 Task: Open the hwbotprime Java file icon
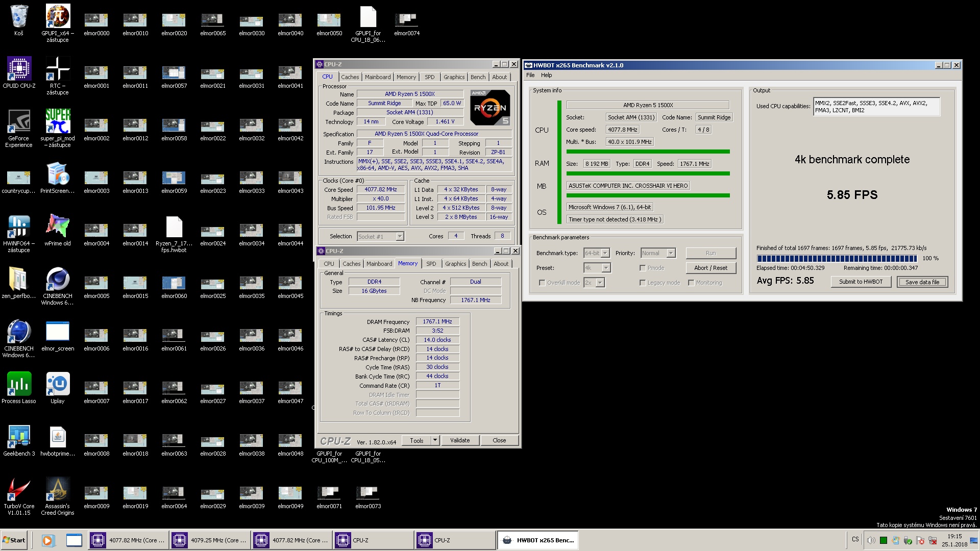point(58,441)
